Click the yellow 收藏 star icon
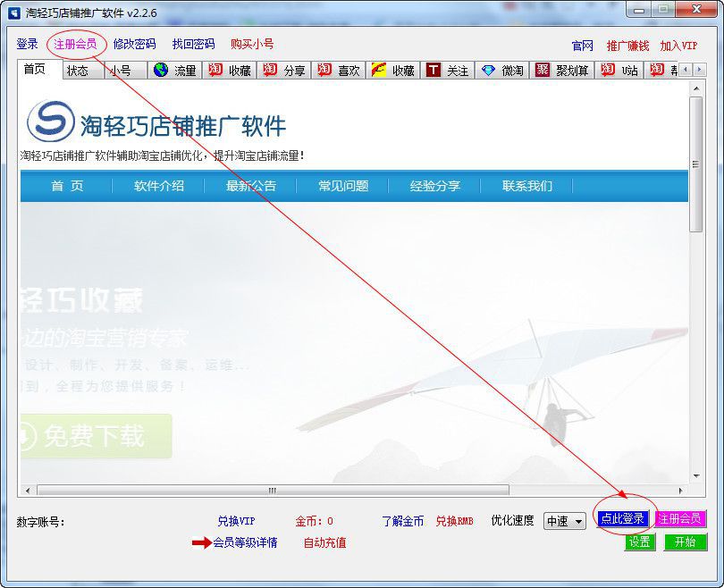Viewport: 724px width, 588px height. [378, 71]
